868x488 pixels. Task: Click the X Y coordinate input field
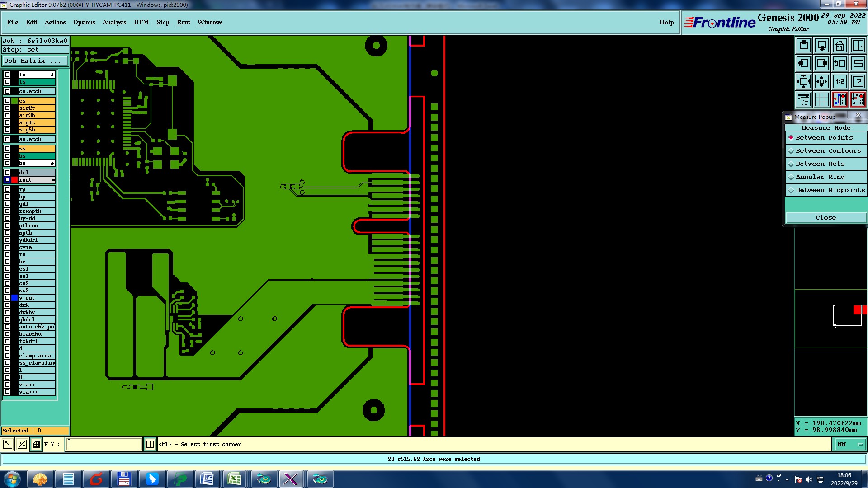point(104,444)
